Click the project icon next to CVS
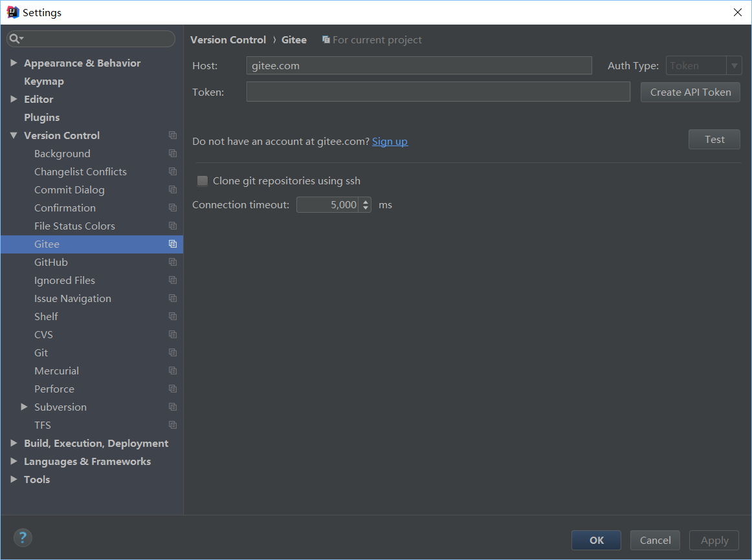 click(x=173, y=335)
